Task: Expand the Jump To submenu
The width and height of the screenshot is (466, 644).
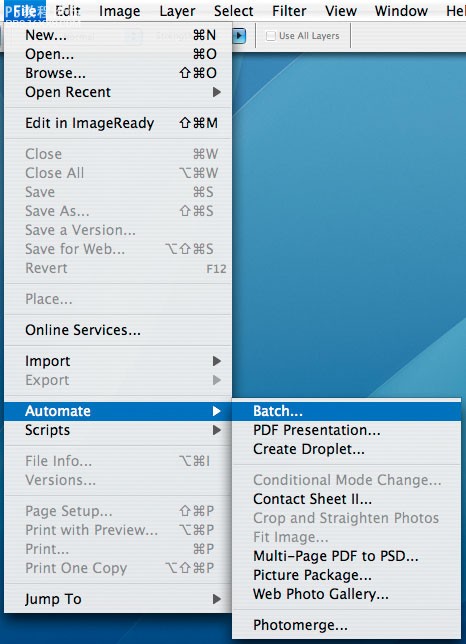Action: pos(118,599)
